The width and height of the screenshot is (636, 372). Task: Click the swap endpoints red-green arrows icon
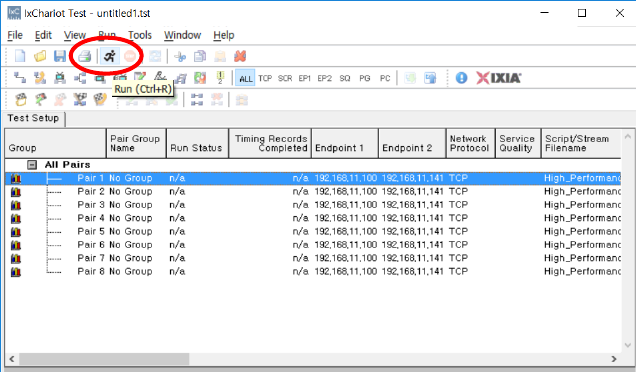200,77
